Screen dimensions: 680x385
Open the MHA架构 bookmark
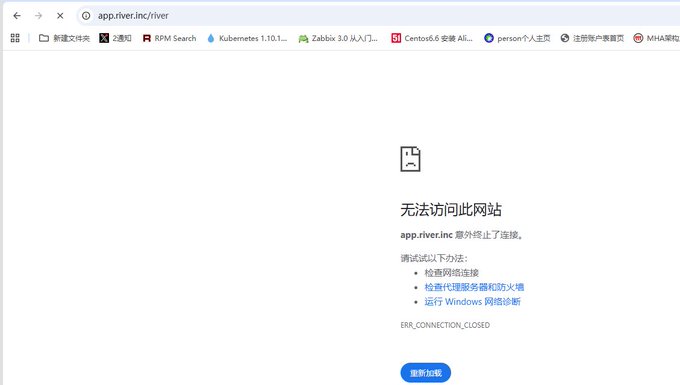(x=657, y=38)
